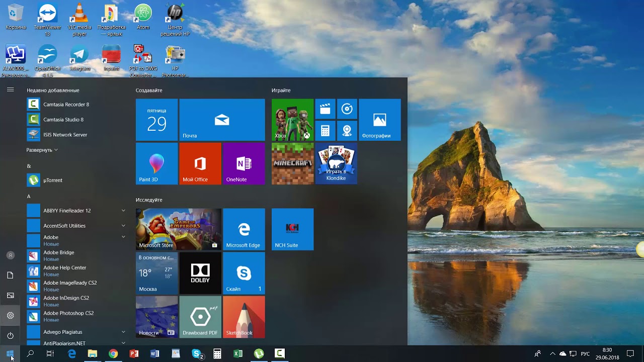Screen dimensions: 644x362
Task: Click the letter A section header
Action: 29,196
